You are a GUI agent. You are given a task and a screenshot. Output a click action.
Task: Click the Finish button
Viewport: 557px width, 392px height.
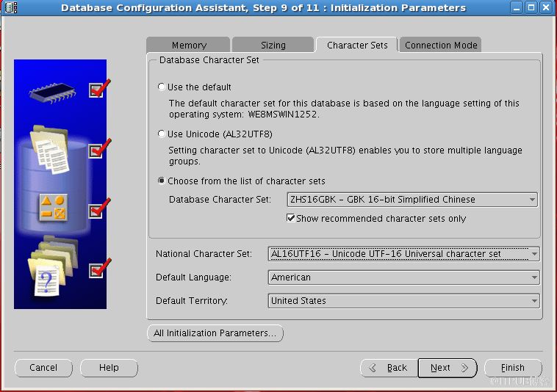(513, 368)
